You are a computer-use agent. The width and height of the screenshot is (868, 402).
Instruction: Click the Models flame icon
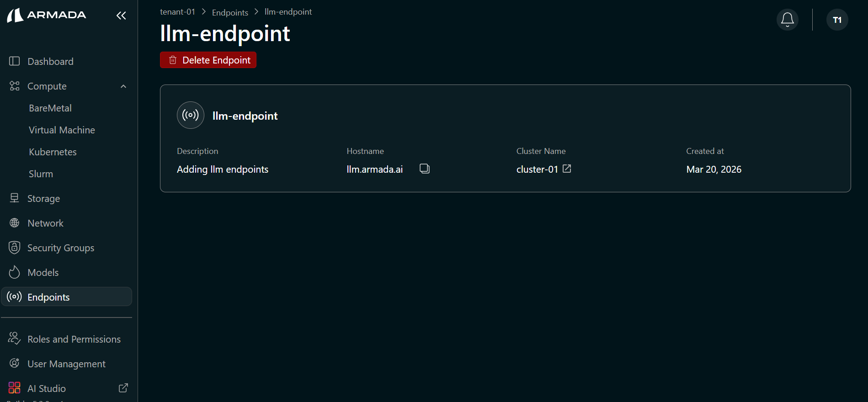[x=15, y=272]
